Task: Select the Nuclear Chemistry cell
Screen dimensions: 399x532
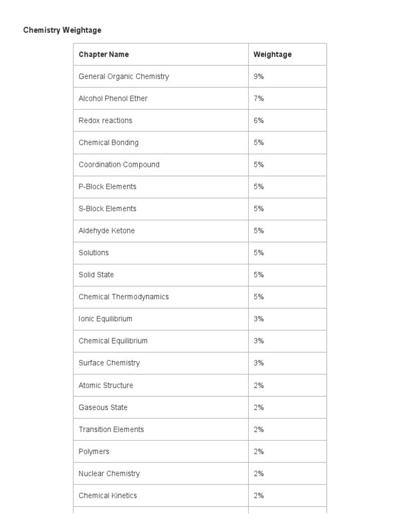Action: click(x=109, y=474)
